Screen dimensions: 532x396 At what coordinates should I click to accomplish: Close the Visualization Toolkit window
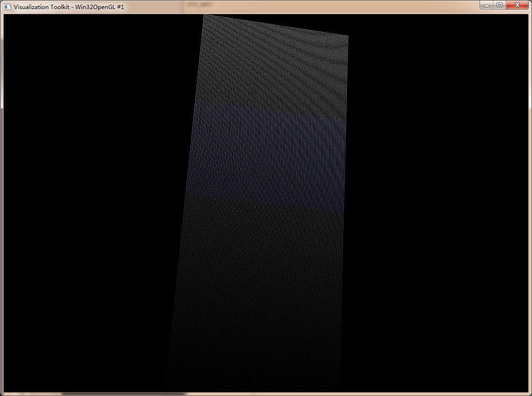coord(517,5)
